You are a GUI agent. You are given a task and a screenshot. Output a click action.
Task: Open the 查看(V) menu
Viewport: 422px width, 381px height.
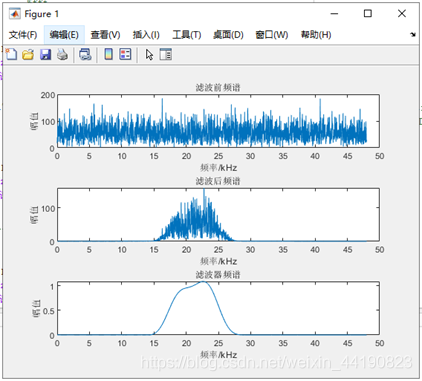click(x=105, y=35)
